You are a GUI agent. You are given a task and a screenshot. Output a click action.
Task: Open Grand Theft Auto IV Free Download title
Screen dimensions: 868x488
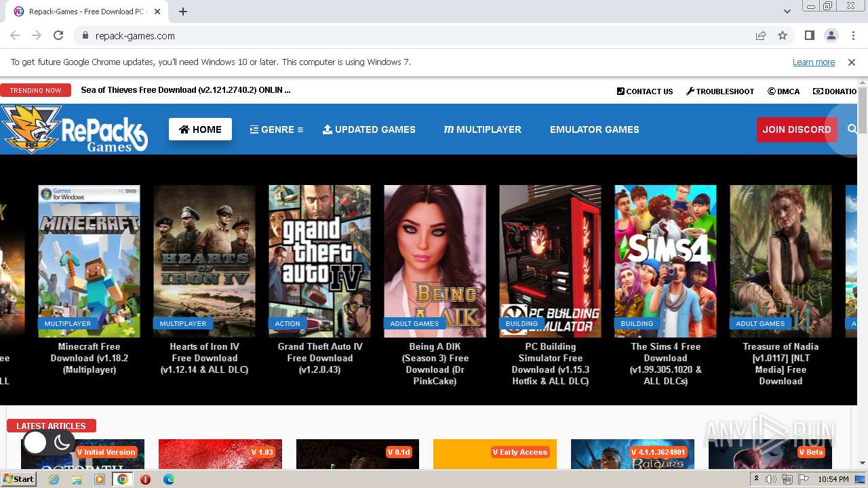click(x=319, y=358)
